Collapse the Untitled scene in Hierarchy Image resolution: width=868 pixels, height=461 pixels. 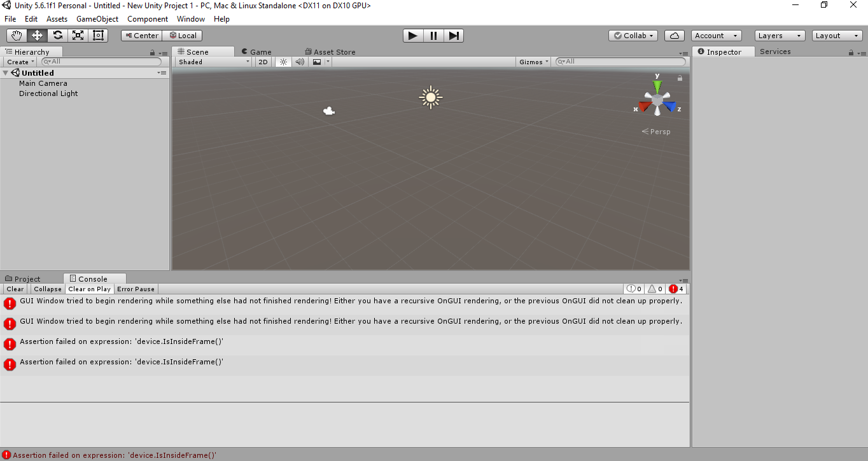coord(5,72)
